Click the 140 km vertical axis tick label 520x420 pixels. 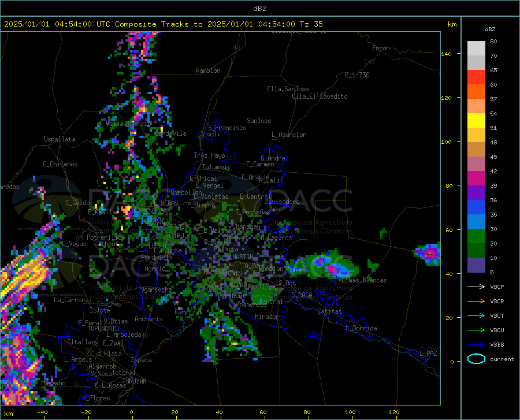446,54
